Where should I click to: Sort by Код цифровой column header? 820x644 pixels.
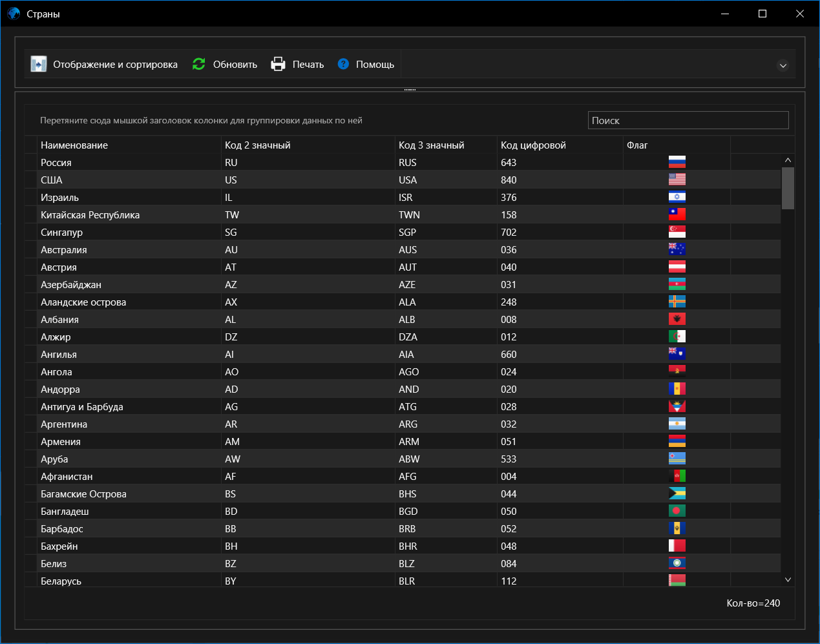(x=560, y=145)
